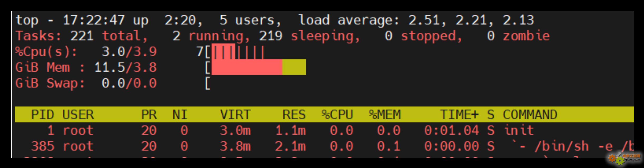Select the init process row
Screen dimensions: 644x168
coord(519,130)
